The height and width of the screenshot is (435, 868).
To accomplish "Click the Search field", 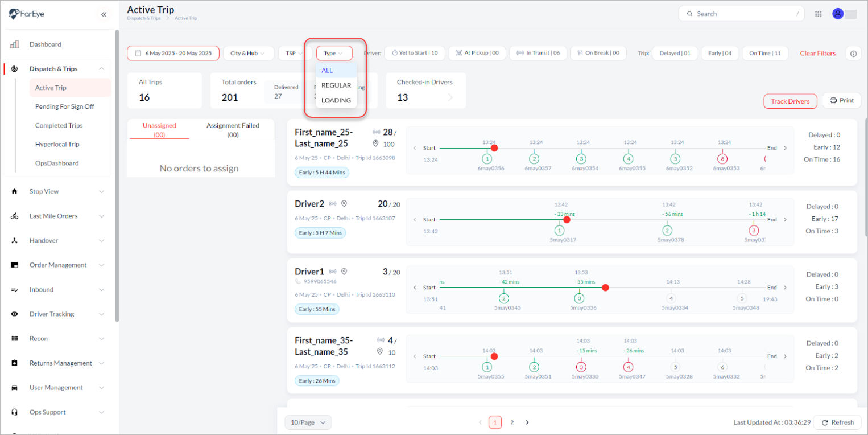I will pos(741,14).
